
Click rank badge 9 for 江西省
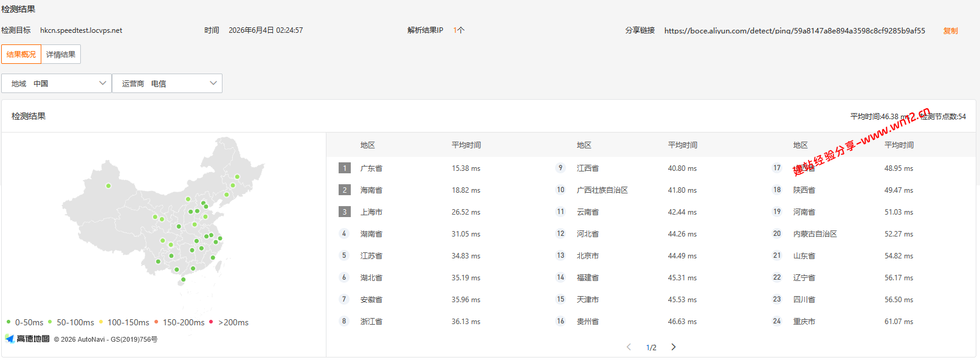tap(561, 168)
